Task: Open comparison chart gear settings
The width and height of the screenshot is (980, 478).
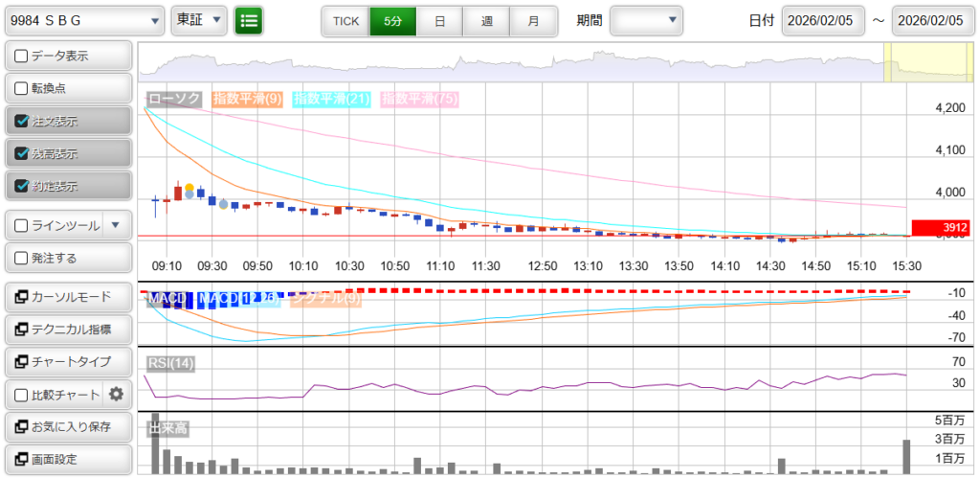Action: [117, 394]
